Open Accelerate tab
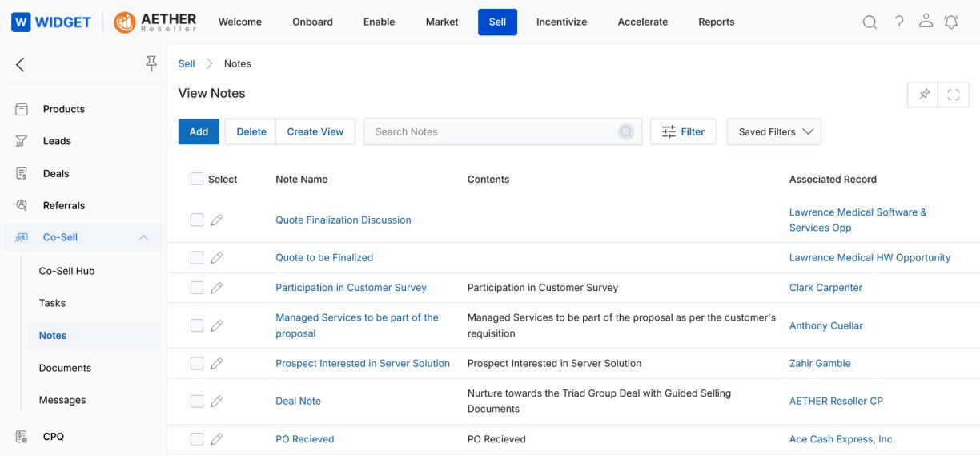Screen dimensions: 980x456 (643, 22)
